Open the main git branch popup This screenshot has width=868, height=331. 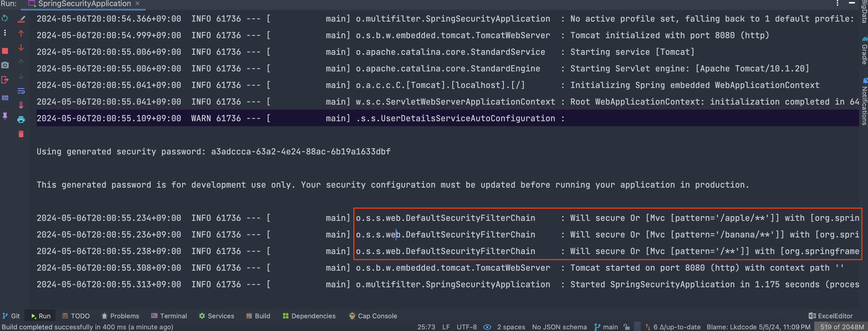pyautogui.click(x=606, y=327)
